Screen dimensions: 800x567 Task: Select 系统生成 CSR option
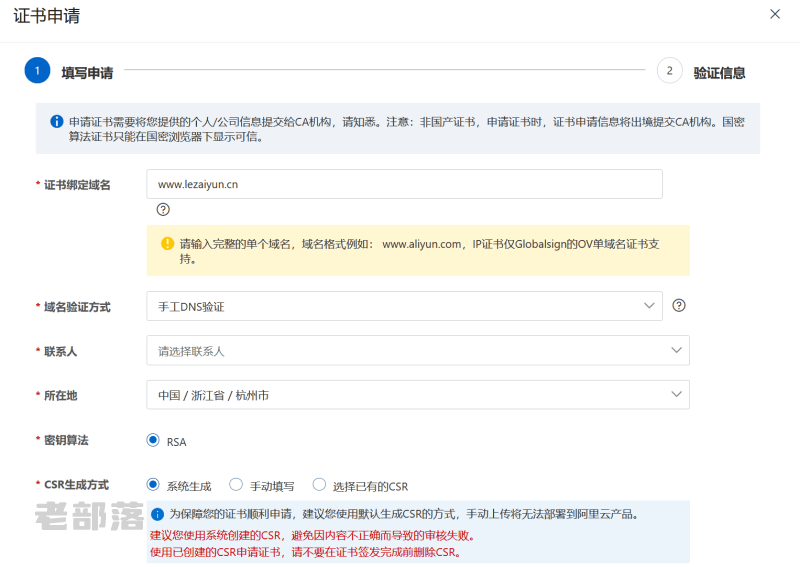click(x=153, y=484)
